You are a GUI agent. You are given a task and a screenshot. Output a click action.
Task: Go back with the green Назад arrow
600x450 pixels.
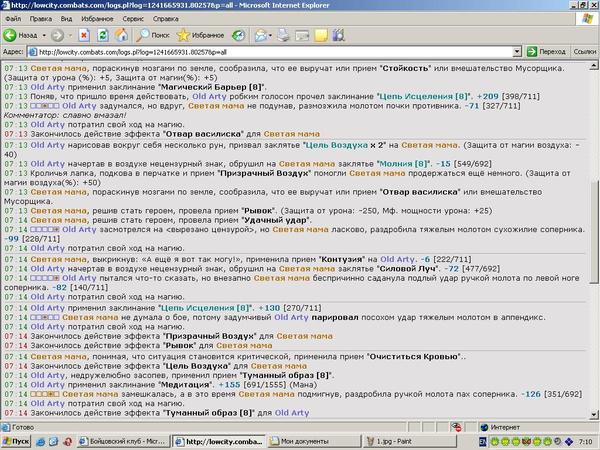[21, 35]
